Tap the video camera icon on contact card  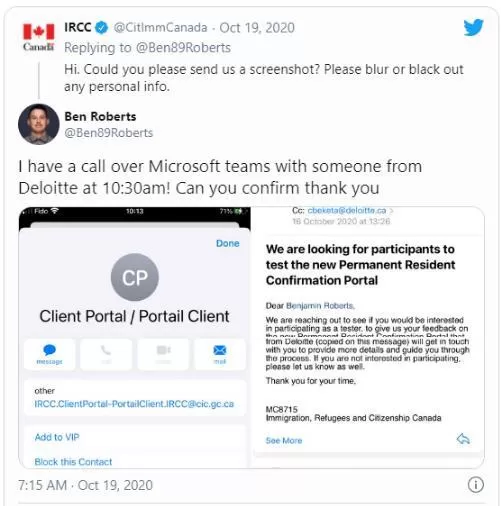pos(163,350)
